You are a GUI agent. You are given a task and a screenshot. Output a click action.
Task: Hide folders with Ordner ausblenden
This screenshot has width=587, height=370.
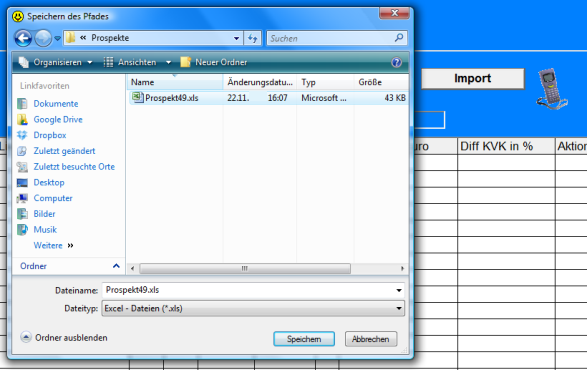[x=64, y=337]
